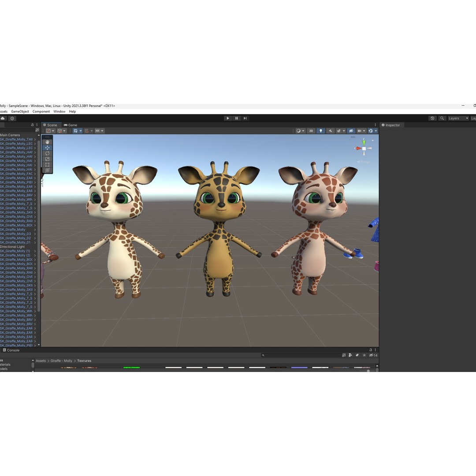
Task: Expand the SK_Giraffe_Molly hierarchy item
Action: pyautogui.click(x=35, y=230)
